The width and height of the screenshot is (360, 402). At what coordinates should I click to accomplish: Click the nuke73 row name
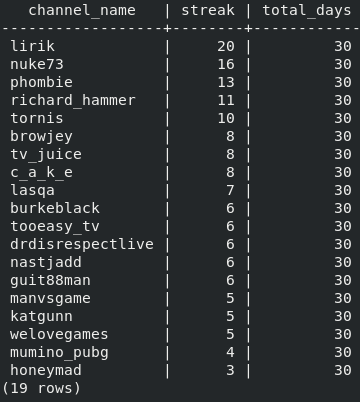click(37, 64)
